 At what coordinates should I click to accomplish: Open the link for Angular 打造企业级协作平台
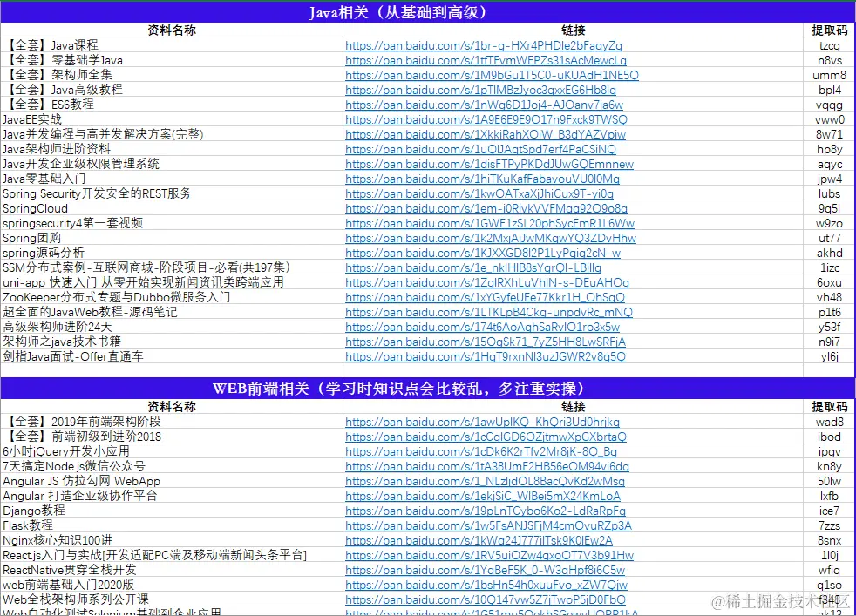[x=483, y=496]
